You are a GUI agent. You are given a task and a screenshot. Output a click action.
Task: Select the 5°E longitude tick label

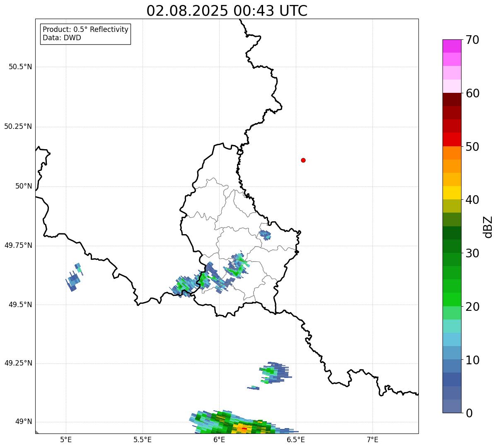66,440
